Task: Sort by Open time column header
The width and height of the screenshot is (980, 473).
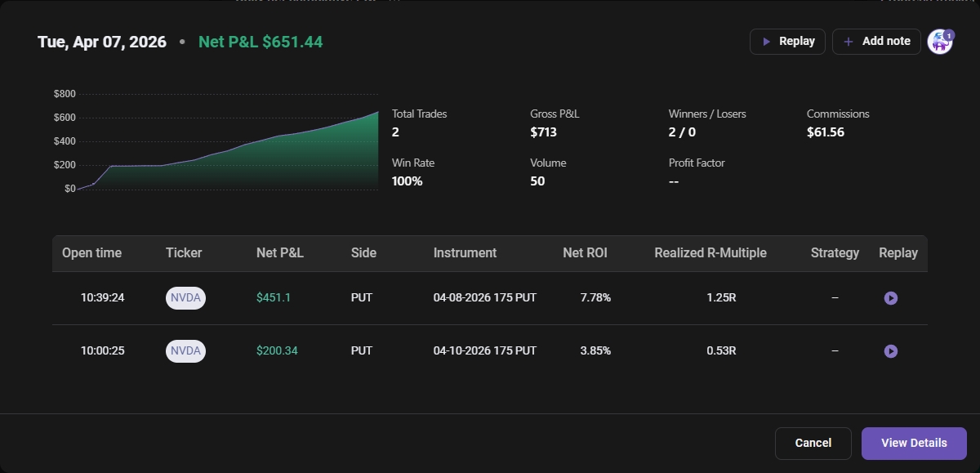Action: pyautogui.click(x=91, y=253)
